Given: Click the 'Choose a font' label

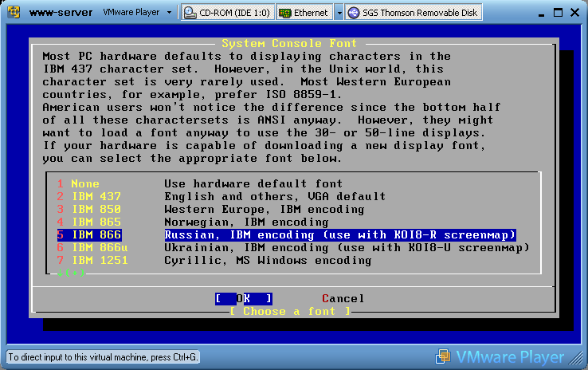Looking at the screenshot, I should [x=289, y=312].
